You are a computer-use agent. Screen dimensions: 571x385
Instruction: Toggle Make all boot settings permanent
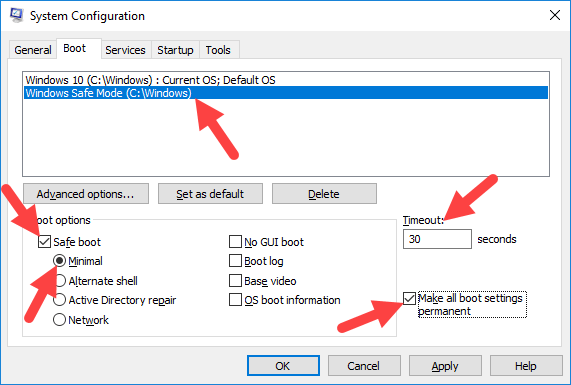[x=409, y=298]
